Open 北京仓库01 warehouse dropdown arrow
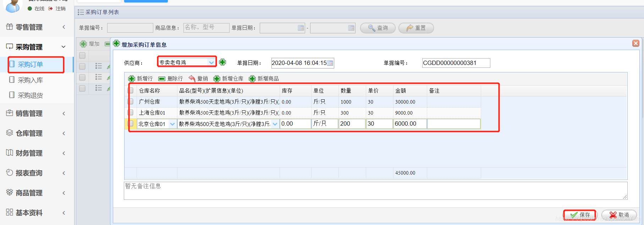 [172, 124]
